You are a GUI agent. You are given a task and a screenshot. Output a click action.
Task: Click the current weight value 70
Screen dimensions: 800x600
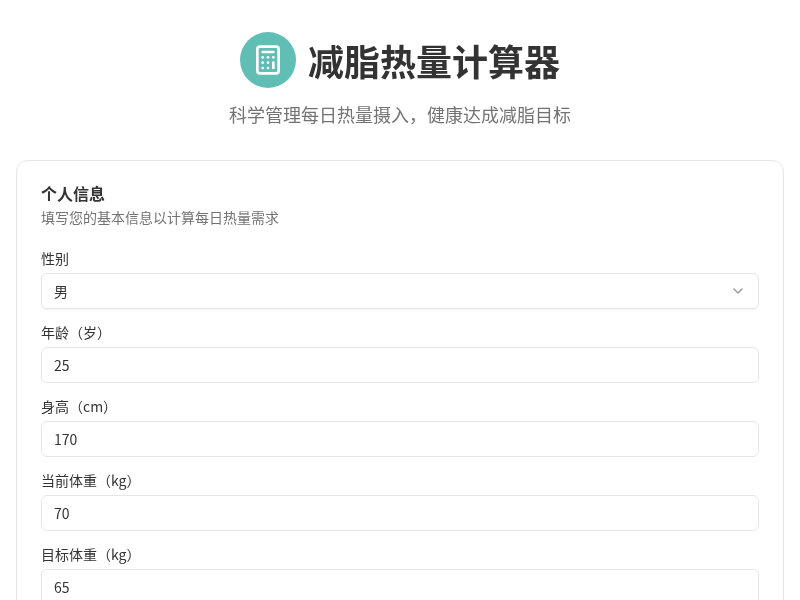point(62,513)
